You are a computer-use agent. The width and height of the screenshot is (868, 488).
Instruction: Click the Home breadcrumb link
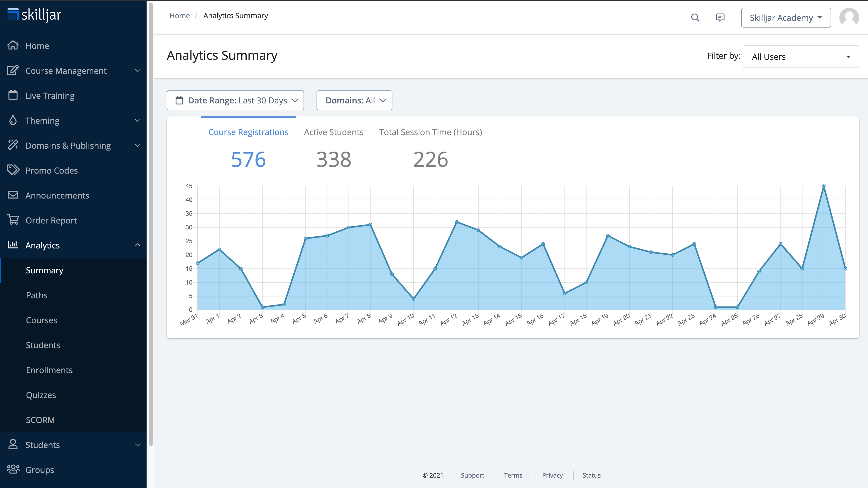pos(180,16)
